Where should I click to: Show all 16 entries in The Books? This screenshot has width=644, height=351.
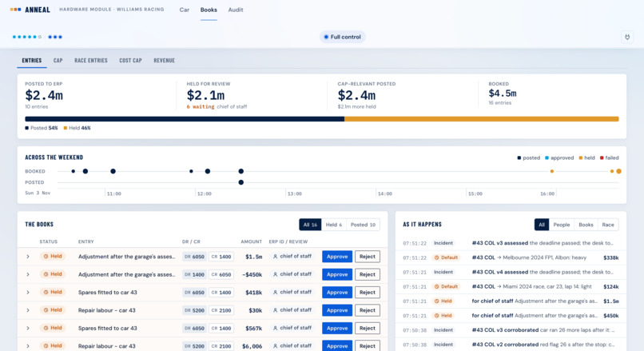310,225
